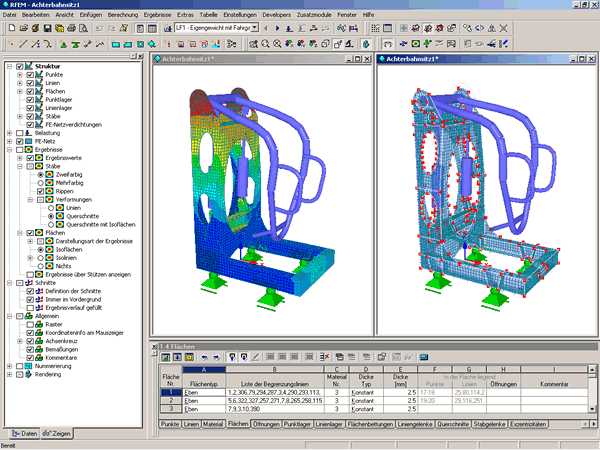Viewport: 600px width, 450px height.
Task: Select the Mehrfarbig radio button
Action: (x=40, y=183)
